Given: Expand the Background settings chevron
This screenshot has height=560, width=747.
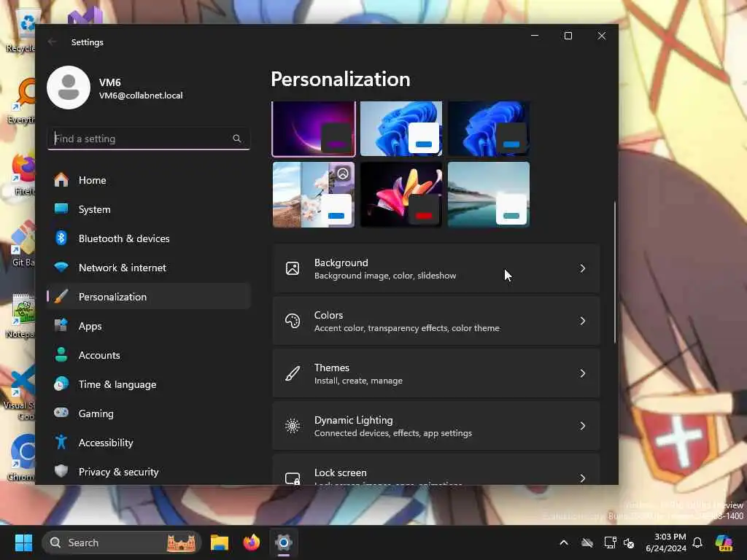Looking at the screenshot, I should [x=583, y=268].
